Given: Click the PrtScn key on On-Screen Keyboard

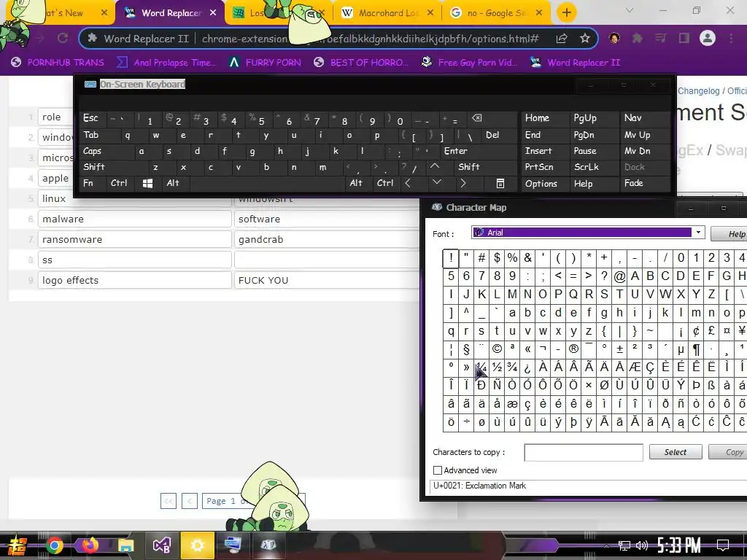Looking at the screenshot, I should pos(544,167).
